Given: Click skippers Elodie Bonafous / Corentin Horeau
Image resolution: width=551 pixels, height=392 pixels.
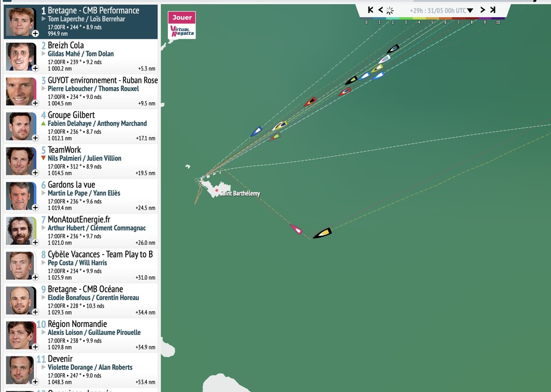Looking at the screenshot, I should click(x=93, y=297).
